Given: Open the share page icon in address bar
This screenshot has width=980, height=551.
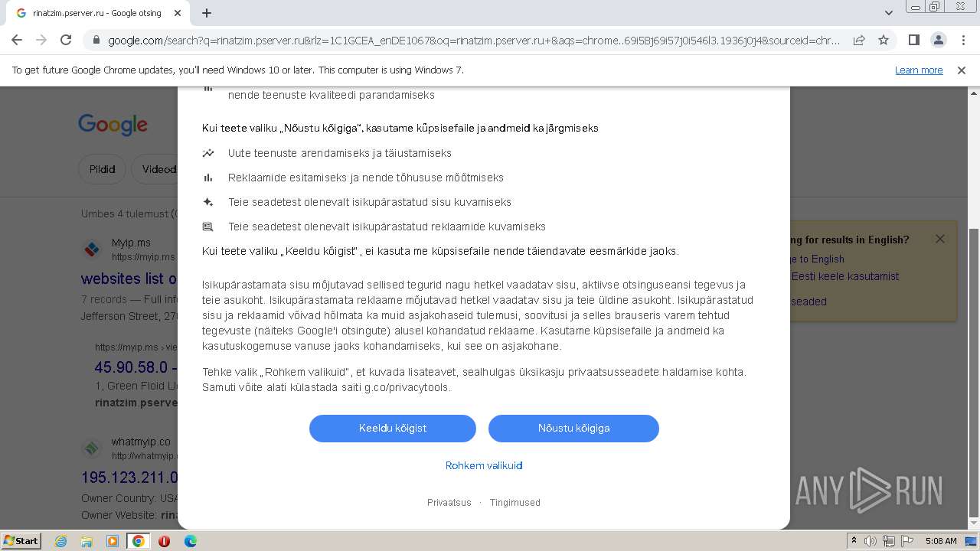Looking at the screenshot, I should pyautogui.click(x=859, y=40).
